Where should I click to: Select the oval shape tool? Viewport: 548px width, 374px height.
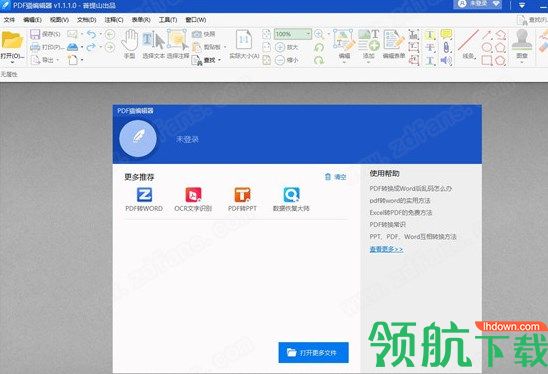486,47
